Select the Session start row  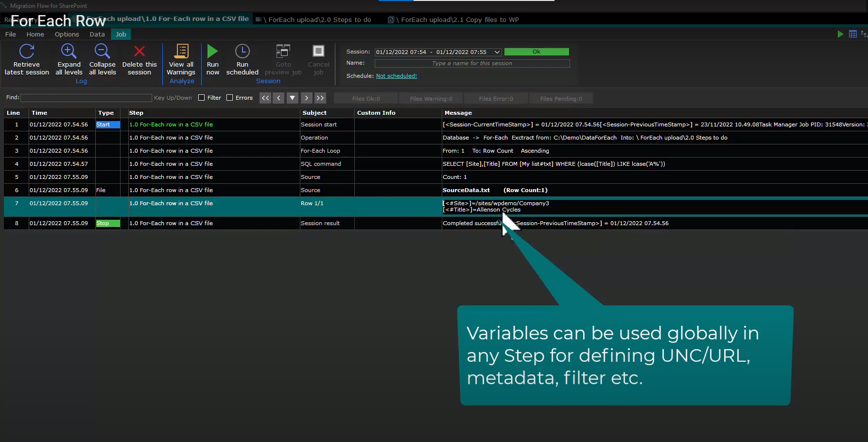pos(436,124)
